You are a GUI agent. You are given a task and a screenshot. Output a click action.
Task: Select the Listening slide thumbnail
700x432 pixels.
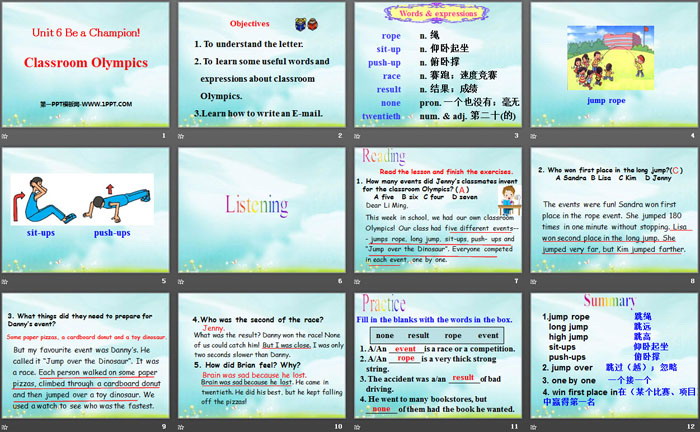click(x=262, y=210)
